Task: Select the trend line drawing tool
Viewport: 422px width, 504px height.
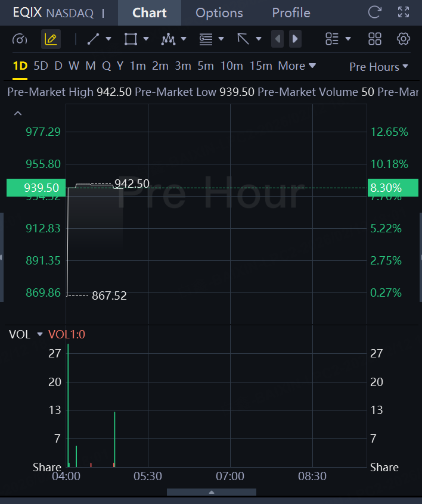Action: tap(93, 39)
